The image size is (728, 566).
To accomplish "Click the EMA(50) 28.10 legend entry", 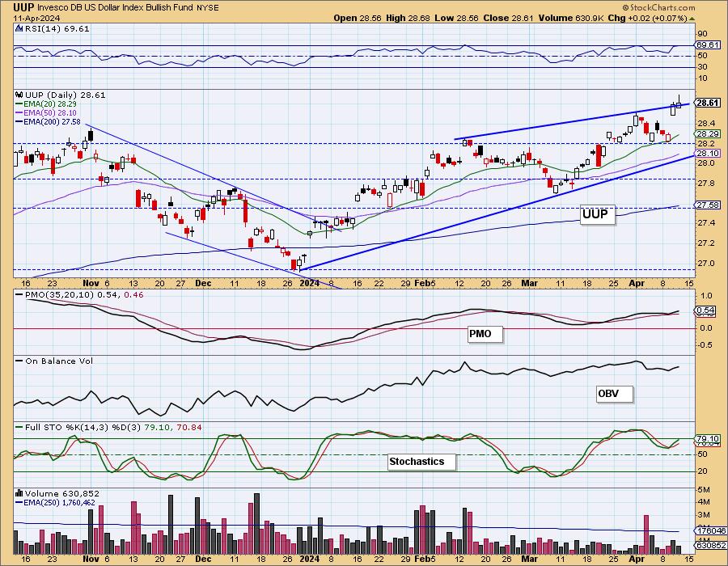I will (x=46, y=112).
